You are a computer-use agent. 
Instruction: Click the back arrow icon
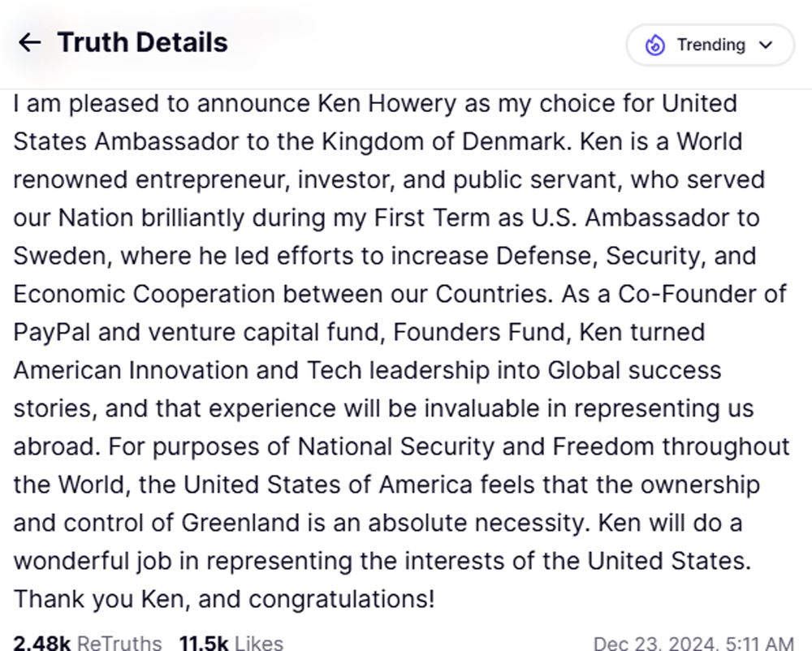click(x=29, y=43)
